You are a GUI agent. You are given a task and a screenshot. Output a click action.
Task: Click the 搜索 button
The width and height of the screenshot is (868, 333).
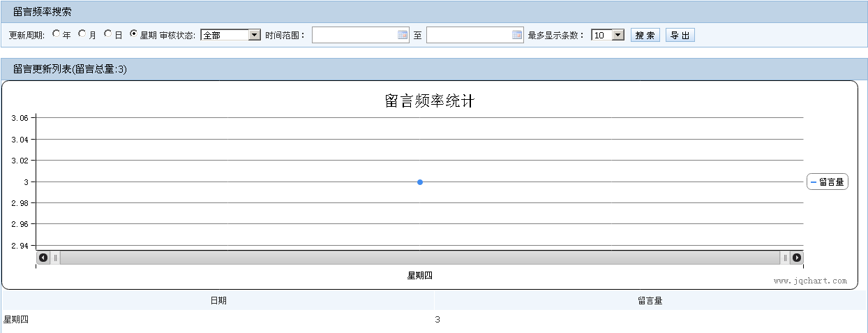pos(645,35)
